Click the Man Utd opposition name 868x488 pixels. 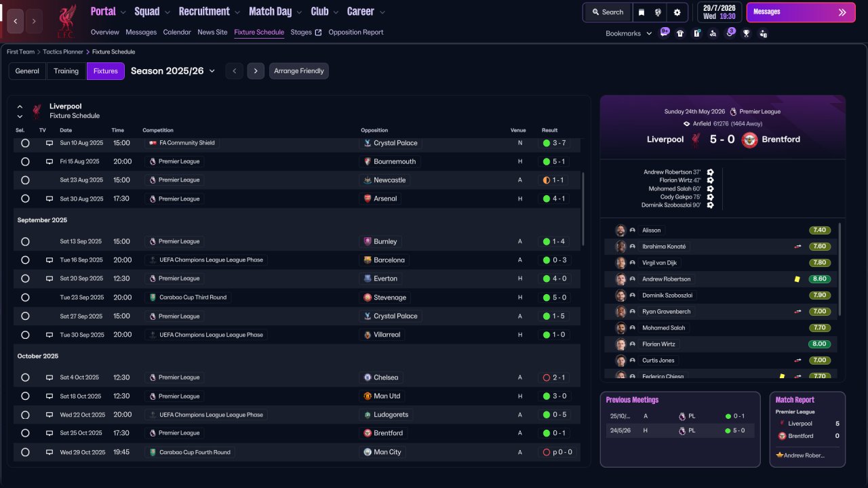[x=387, y=396]
